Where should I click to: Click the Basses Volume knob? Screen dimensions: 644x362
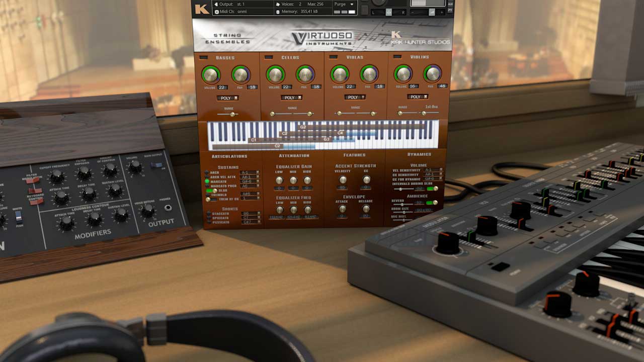coord(211,75)
